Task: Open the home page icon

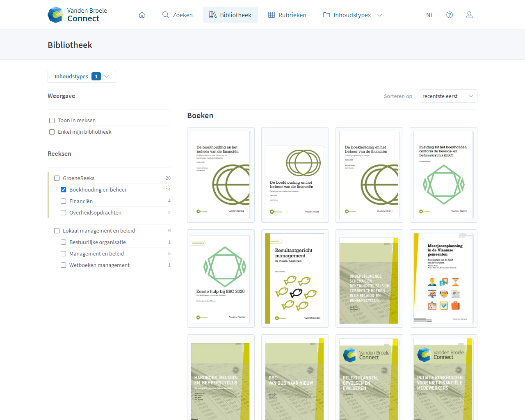Action: (142, 15)
